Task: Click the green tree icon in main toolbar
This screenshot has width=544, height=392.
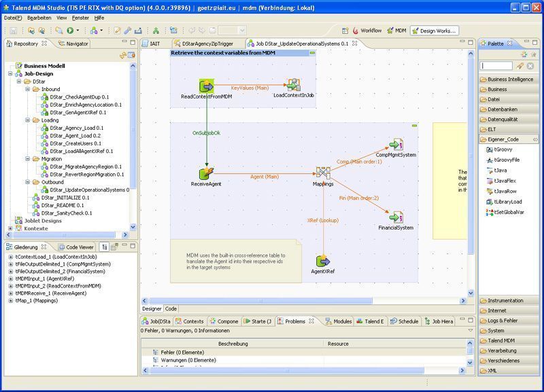Action: coord(156,31)
